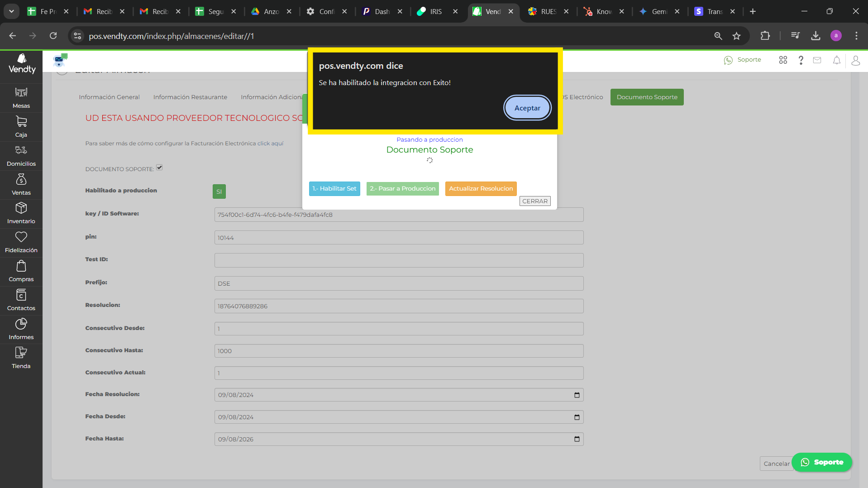Open the Fecha Resolucion calendar picker
Screen dimensions: 868x488
(x=577, y=395)
